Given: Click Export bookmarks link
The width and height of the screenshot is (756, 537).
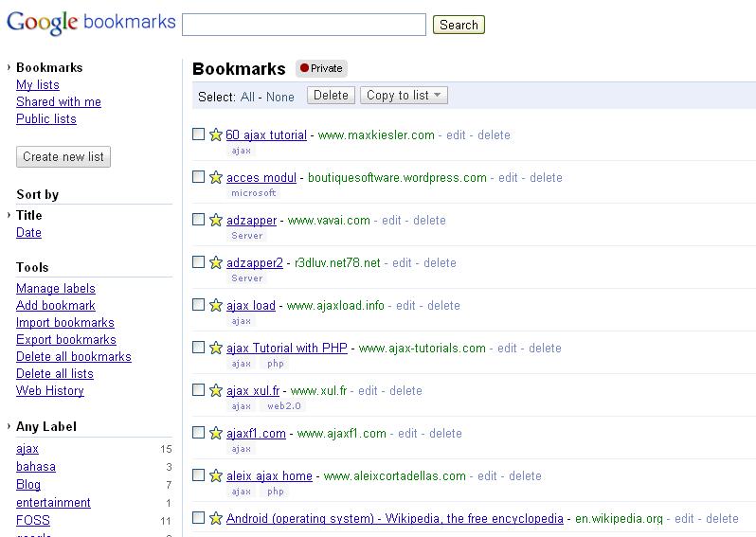Looking at the screenshot, I should (66, 339).
